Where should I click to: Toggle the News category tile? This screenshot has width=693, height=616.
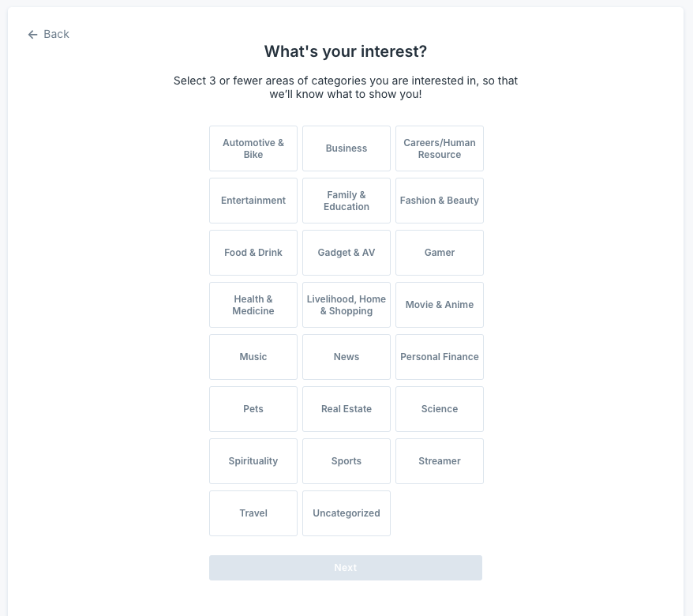(346, 357)
